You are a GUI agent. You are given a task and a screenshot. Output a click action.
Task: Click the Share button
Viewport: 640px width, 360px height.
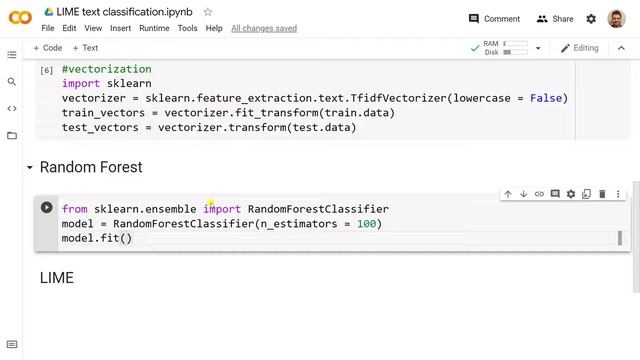[x=555, y=19]
